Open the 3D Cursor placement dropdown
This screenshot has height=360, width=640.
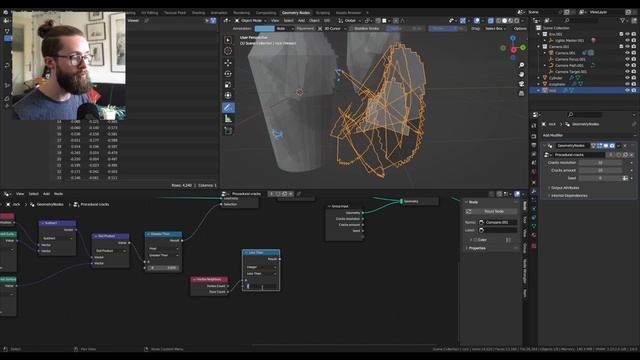[x=332, y=29]
